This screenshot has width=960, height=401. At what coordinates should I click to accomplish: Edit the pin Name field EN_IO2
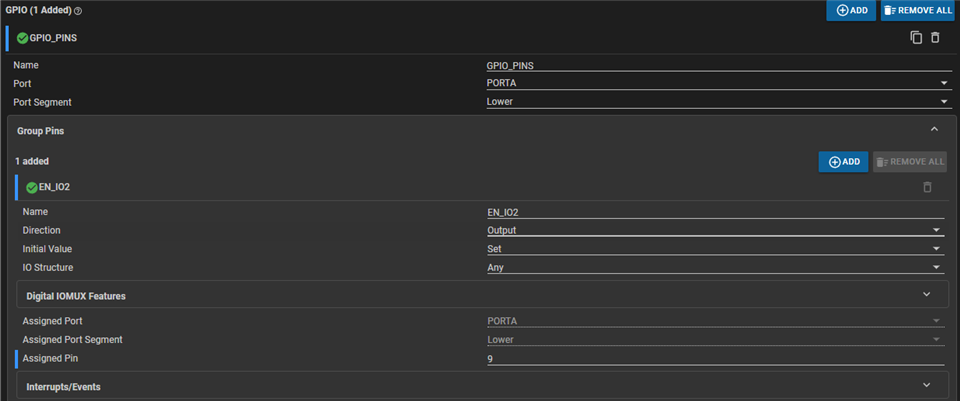[x=715, y=212]
